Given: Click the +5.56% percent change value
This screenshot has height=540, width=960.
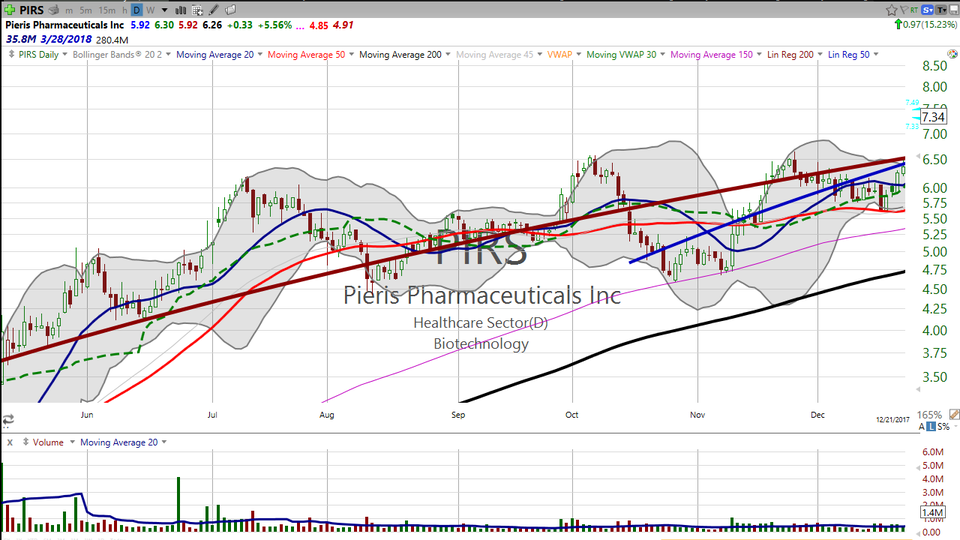Looking at the screenshot, I should pyautogui.click(x=275, y=25).
